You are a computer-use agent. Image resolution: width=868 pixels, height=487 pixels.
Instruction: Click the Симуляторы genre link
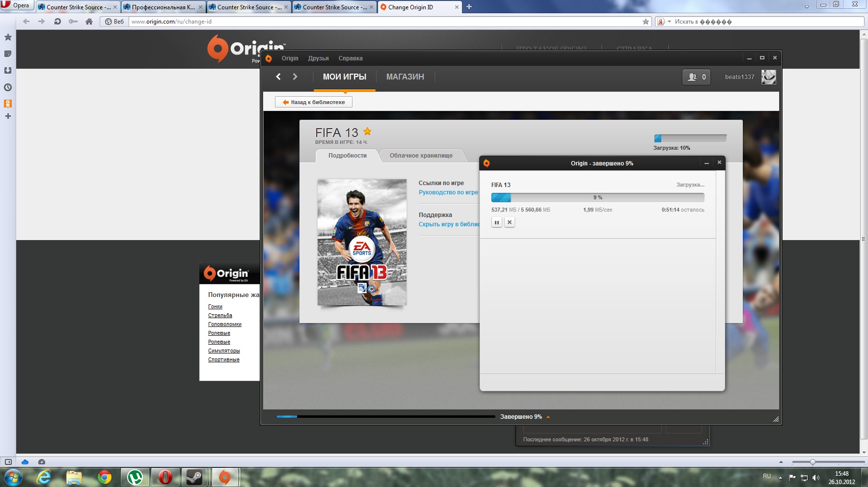pyautogui.click(x=224, y=351)
